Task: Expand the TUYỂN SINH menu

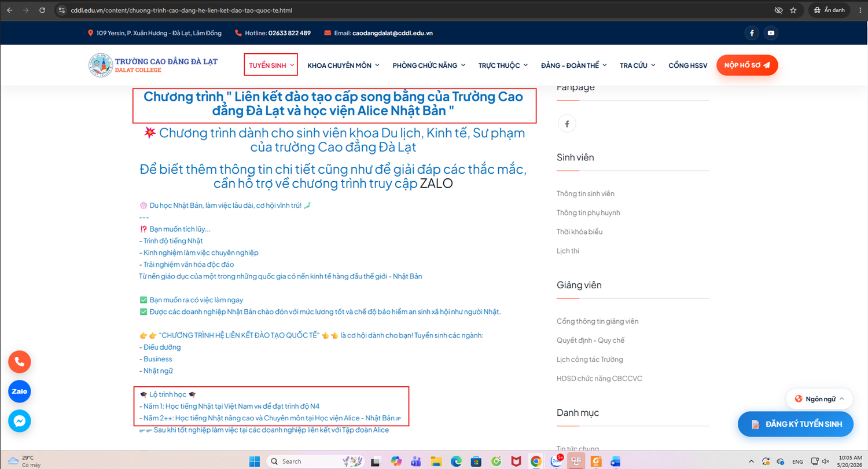Action: [271, 65]
